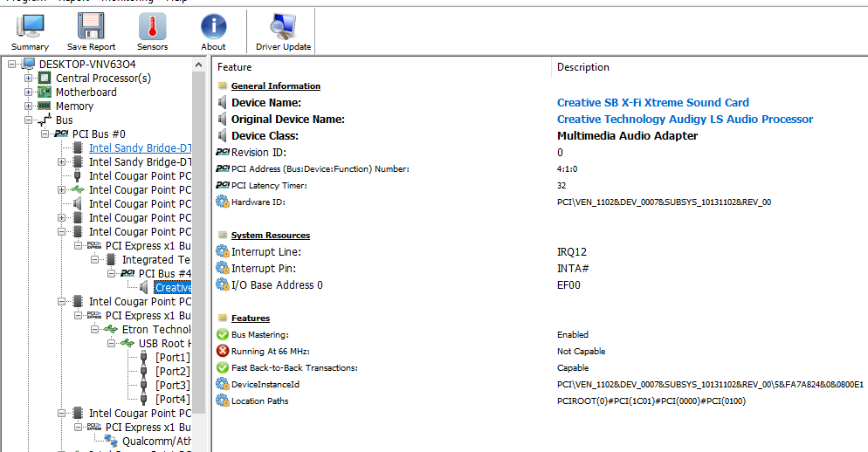Select the EF00 base address value
The height and width of the screenshot is (452, 868).
(x=568, y=285)
